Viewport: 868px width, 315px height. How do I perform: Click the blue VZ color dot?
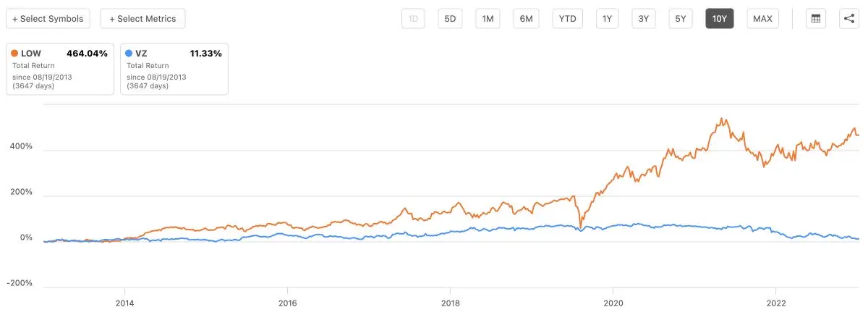[129, 54]
